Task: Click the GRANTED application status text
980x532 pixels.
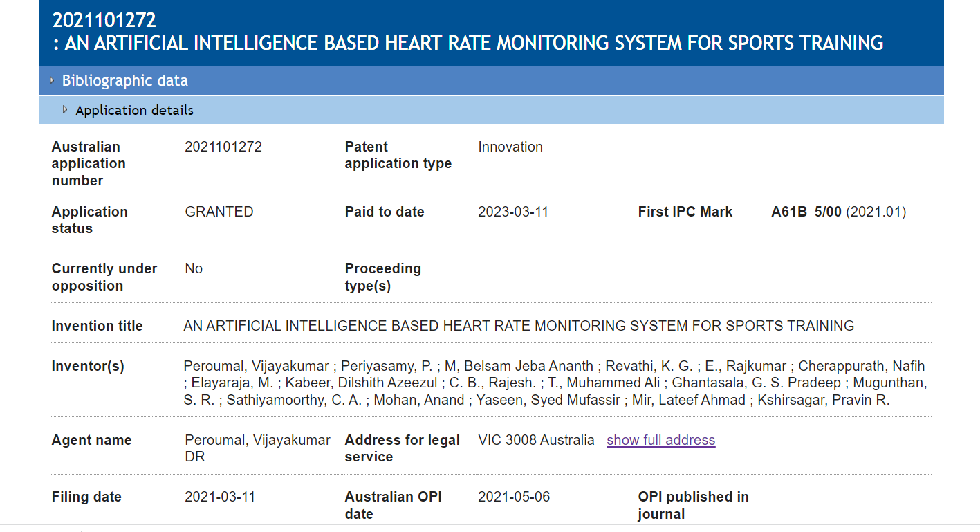Action: coord(219,212)
